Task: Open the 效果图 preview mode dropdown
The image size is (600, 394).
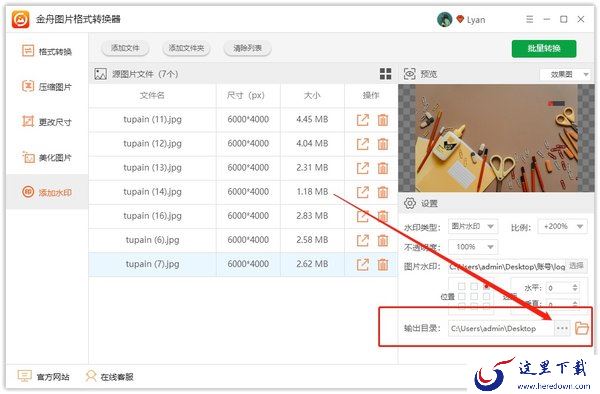Action: [x=565, y=74]
